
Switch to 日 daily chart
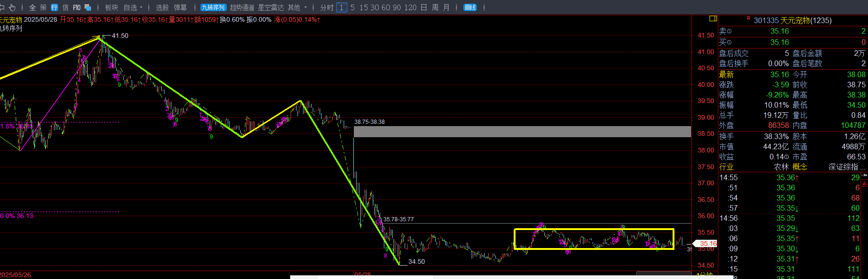point(424,7)
